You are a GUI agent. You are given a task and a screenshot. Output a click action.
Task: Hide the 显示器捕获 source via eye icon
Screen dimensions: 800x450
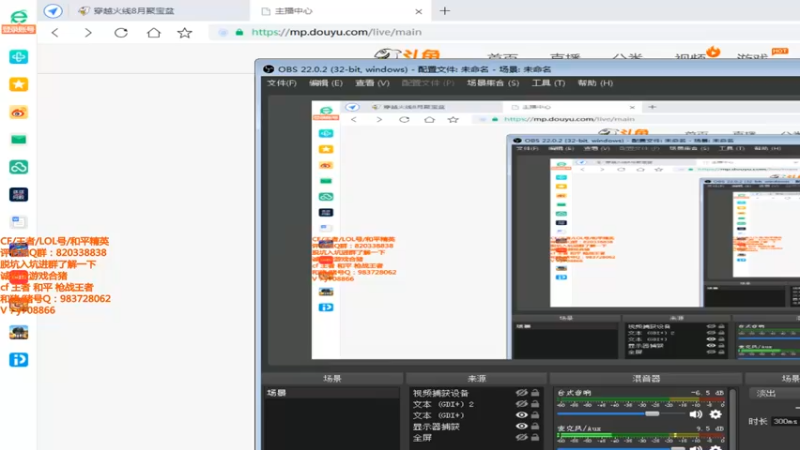click(x=521, y=426)
